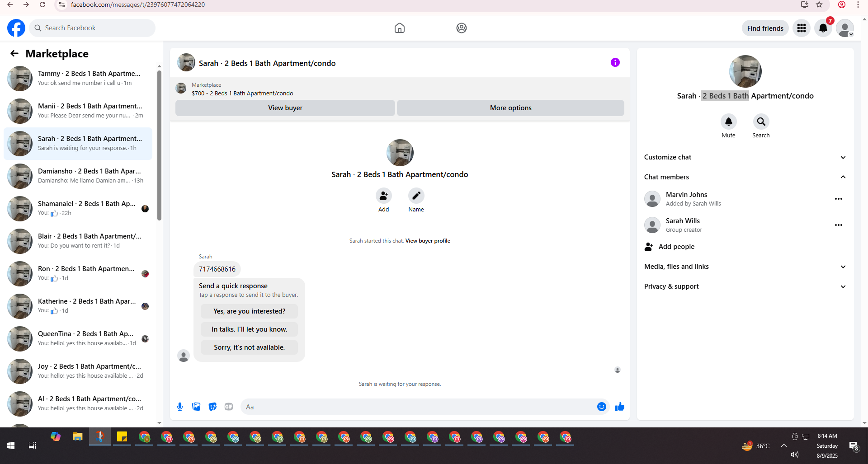Open the Facebook home icon
The image size is (868, 464).
click(x=400, y=28)
